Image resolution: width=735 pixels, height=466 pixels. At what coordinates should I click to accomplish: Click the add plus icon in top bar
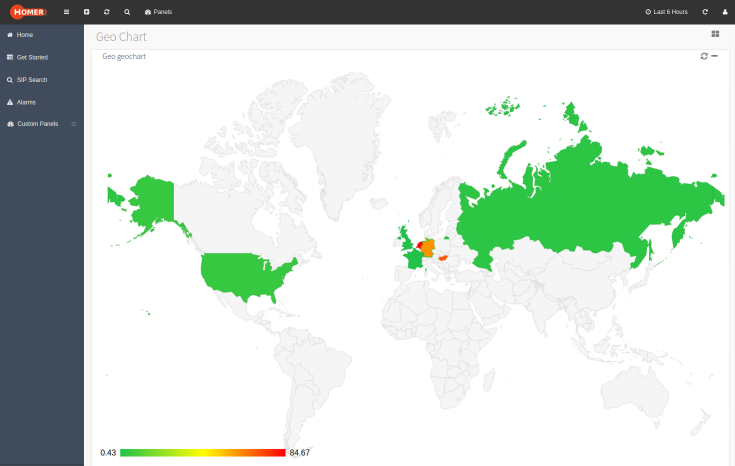point(87,12)
